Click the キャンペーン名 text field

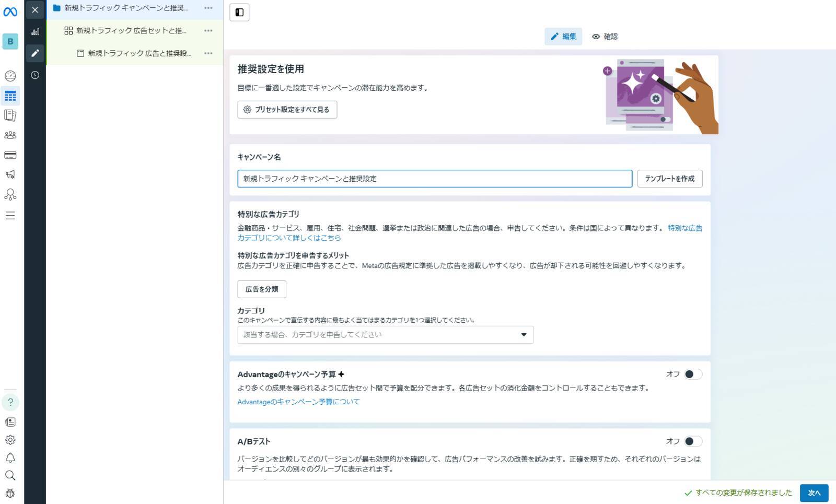(x=434, y=179)
